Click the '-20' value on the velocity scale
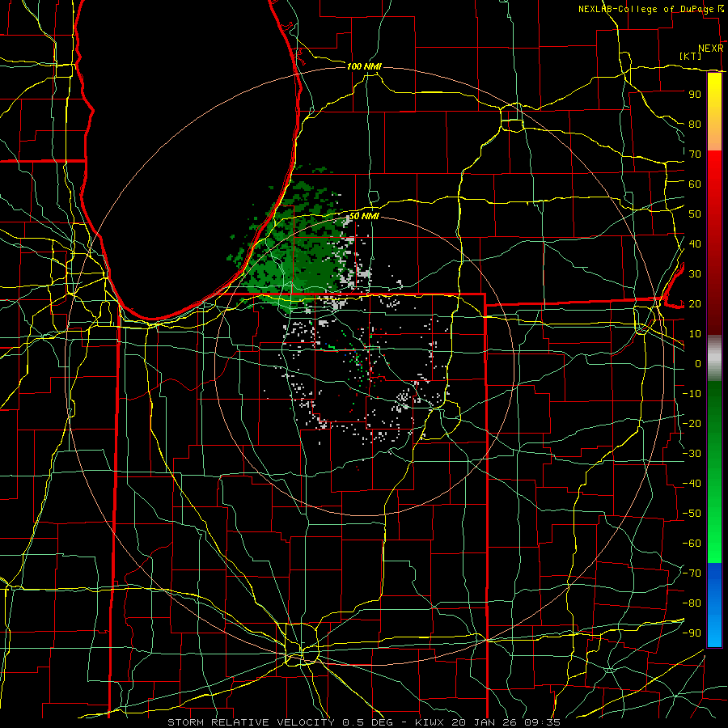Viewport: 728px width, 728px height. click(692, 423)
